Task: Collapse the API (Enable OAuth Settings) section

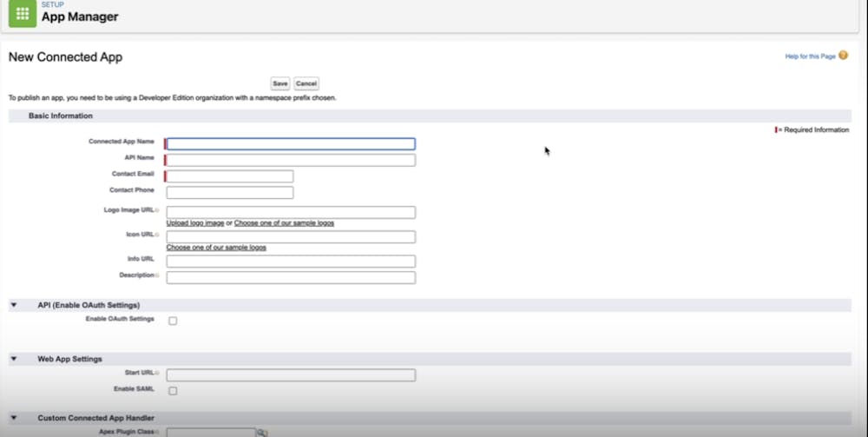Action: pyautogui.click(x=14, y=305)
